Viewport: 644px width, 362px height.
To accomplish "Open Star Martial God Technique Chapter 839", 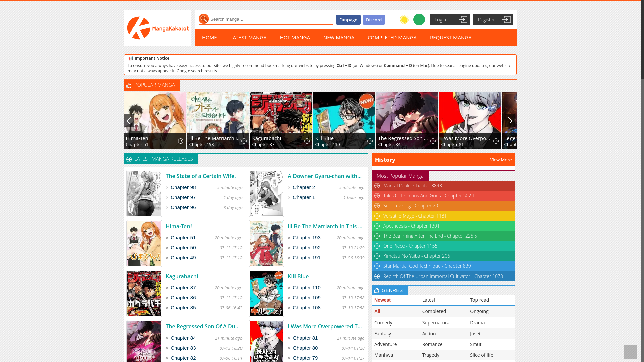I will [427, 266].
